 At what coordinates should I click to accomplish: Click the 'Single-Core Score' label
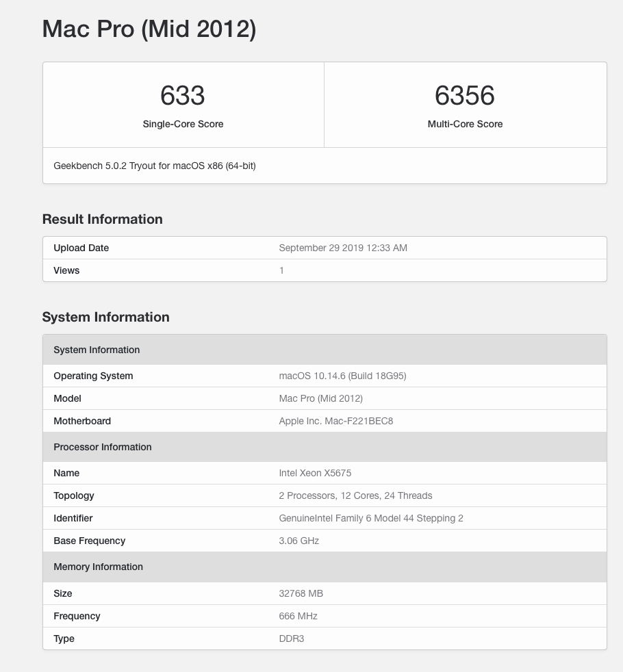point(183,124)
